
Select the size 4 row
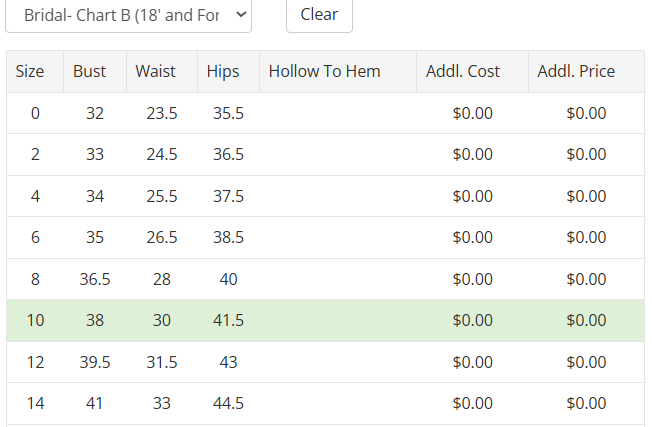tap(325, 196)
